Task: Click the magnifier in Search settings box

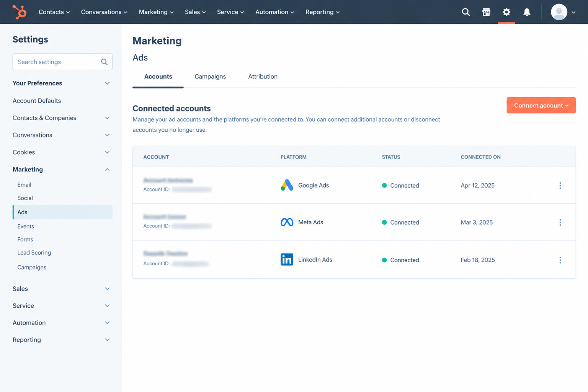Action: tap(104, 62)
